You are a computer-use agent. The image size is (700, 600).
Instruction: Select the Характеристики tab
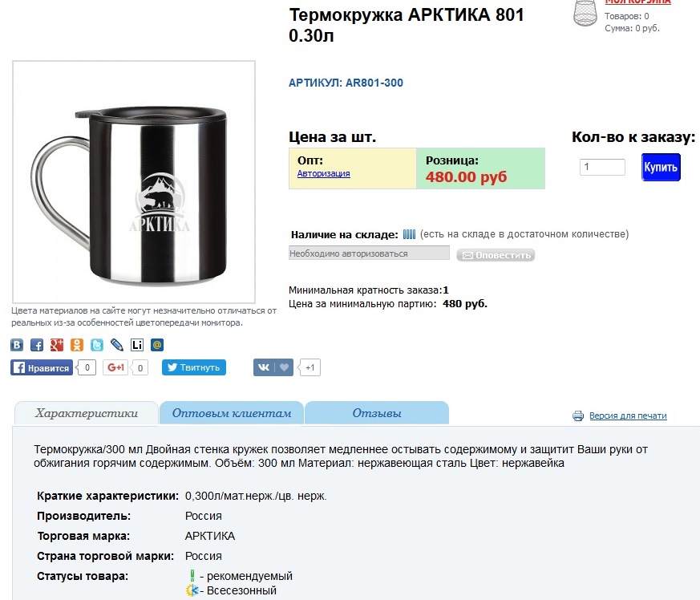[x=87, y=413]
